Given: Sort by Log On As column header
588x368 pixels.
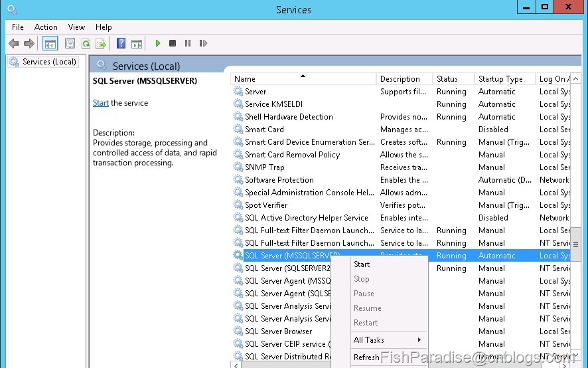Looking at the screenshot, I should (553, 79).
